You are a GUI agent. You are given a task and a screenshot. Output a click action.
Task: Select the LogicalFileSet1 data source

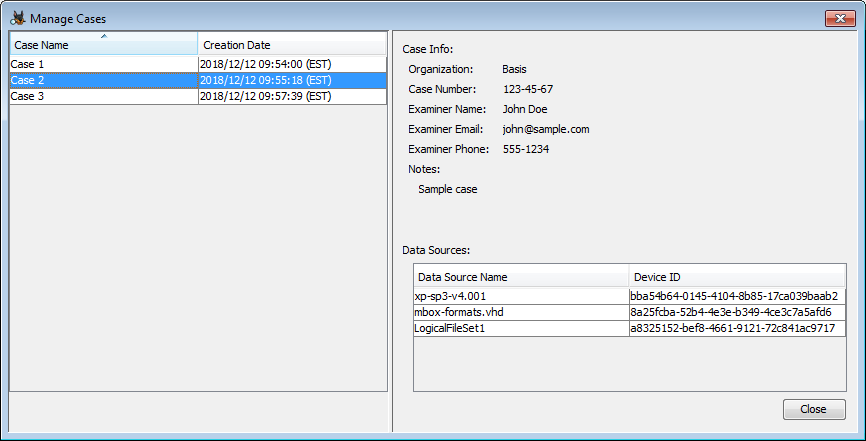[520, 329]
